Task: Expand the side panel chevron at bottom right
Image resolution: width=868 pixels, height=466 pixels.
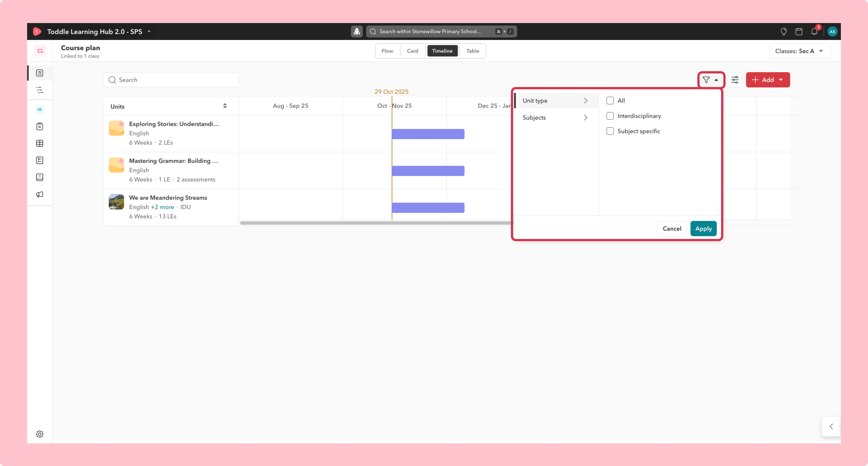Action: click(831, 427)
